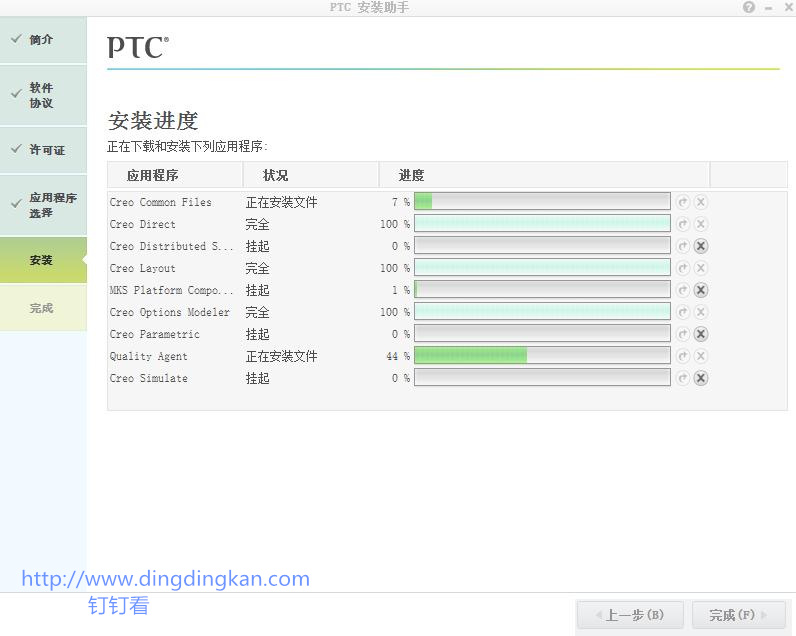The height and width of the screenshot is (636, 796).
Task: Click the 上一步(B) back button
Action: [631, 615]
